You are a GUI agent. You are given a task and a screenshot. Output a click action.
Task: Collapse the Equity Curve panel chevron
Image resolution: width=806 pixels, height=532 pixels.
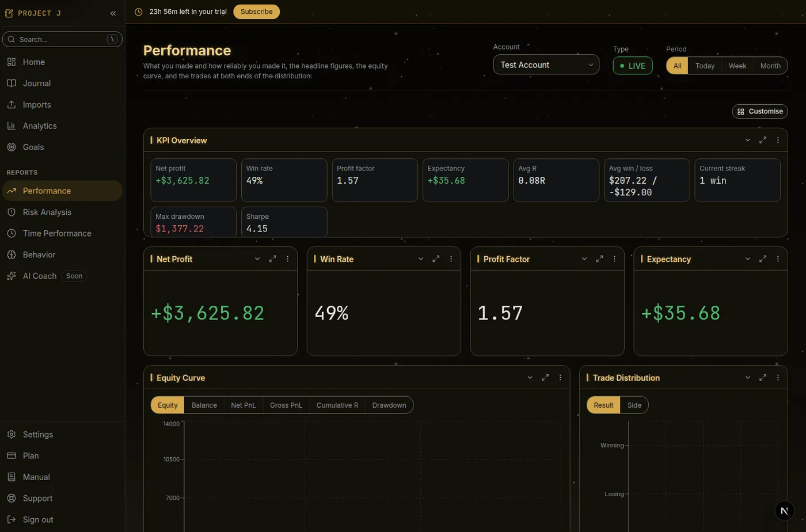click(x=530, y=378)
